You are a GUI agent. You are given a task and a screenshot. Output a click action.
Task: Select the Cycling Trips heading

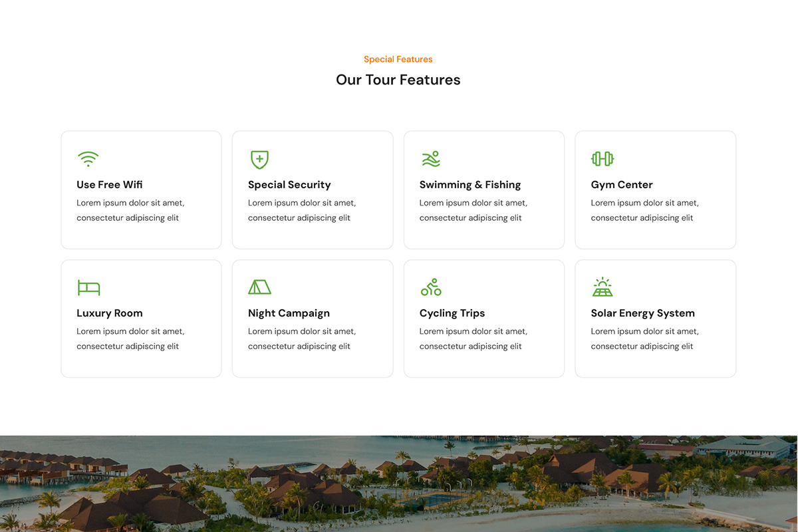point(452,313)
